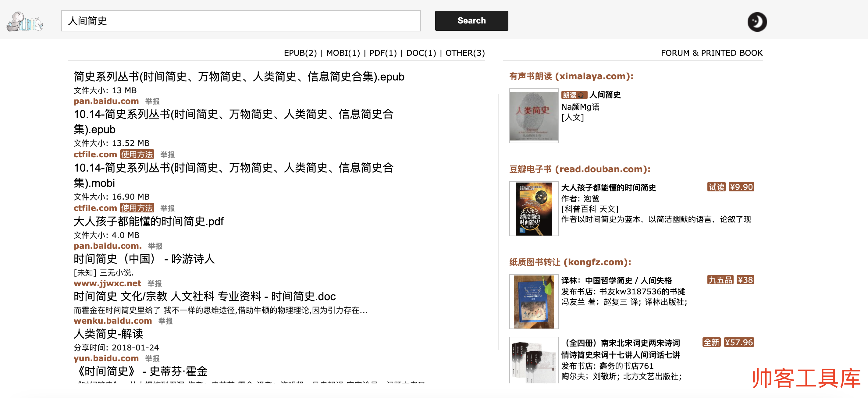Click the ¥9.90 price tag
This screenshot has height=398, width=868.
click(x=741, y=187)
